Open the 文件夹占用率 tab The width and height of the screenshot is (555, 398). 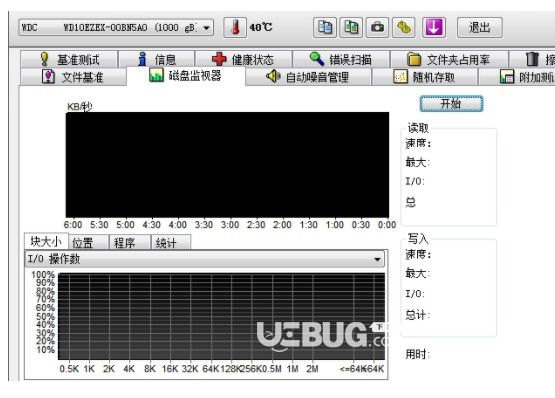pos(449,59)
